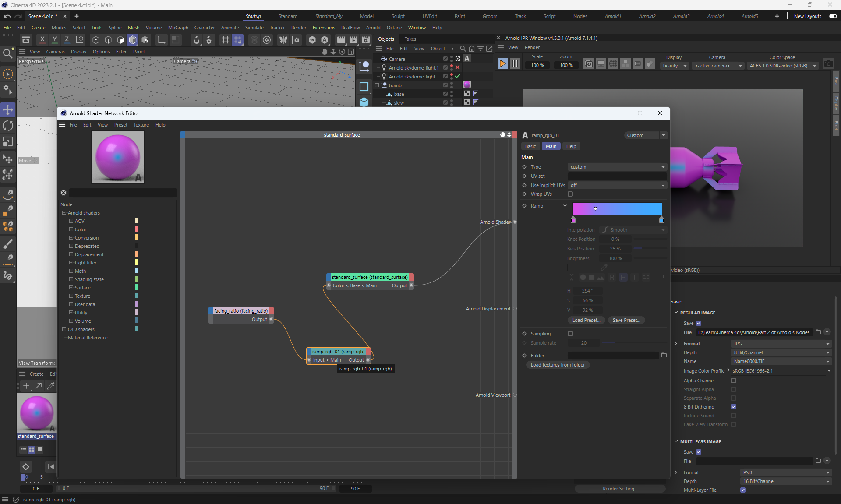This screenshot has height=504, width=841.
Task: Enable the Sampling checkbox
Action: 570,334
